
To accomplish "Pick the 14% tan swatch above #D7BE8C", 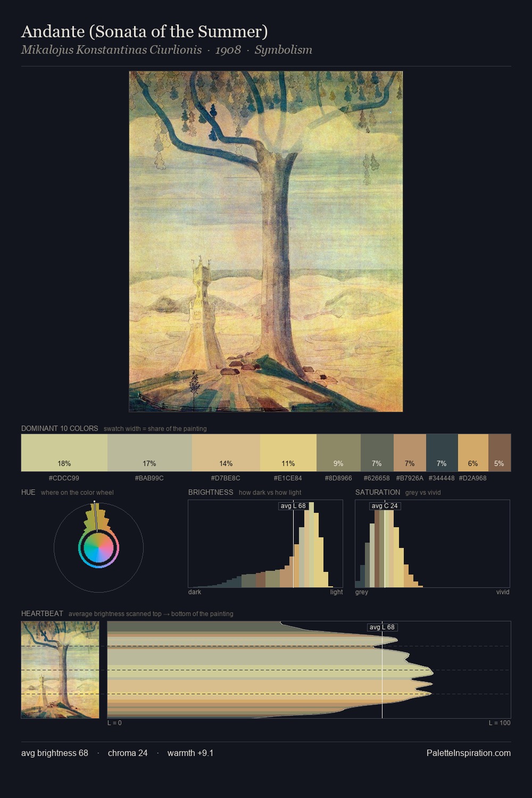I will pos(226,453).
